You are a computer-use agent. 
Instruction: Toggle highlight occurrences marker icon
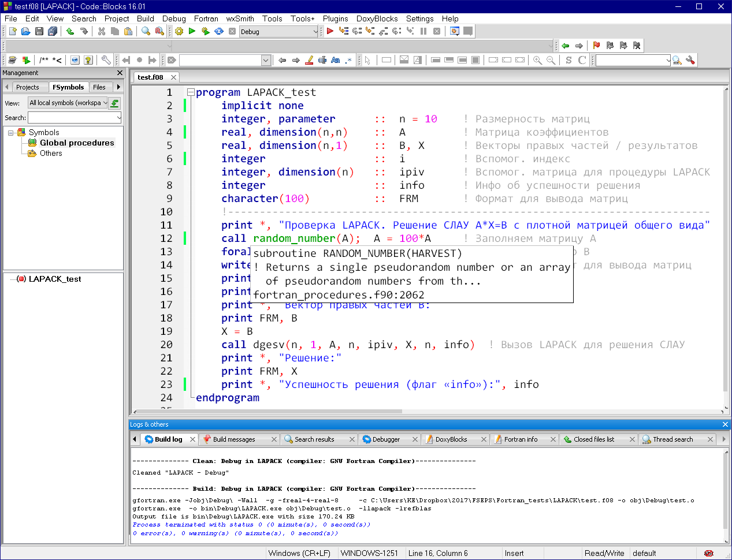(x=309, y=60)
